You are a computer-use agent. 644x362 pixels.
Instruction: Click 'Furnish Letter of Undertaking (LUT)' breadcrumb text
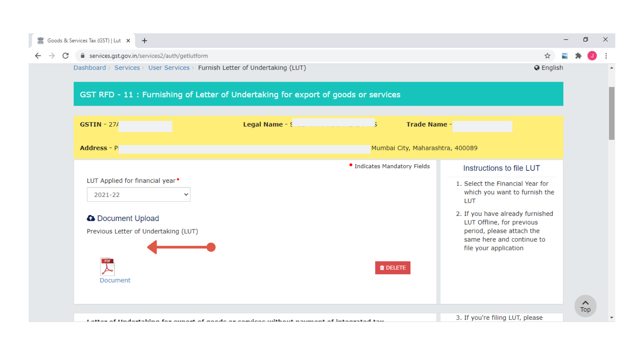[x=252, y=68]
